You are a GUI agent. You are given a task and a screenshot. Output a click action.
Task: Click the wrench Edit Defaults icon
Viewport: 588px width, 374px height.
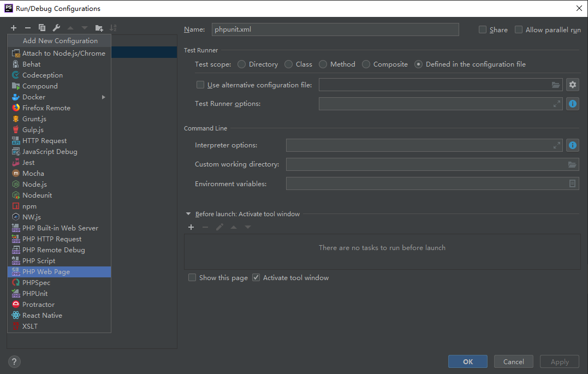point(56,28)
